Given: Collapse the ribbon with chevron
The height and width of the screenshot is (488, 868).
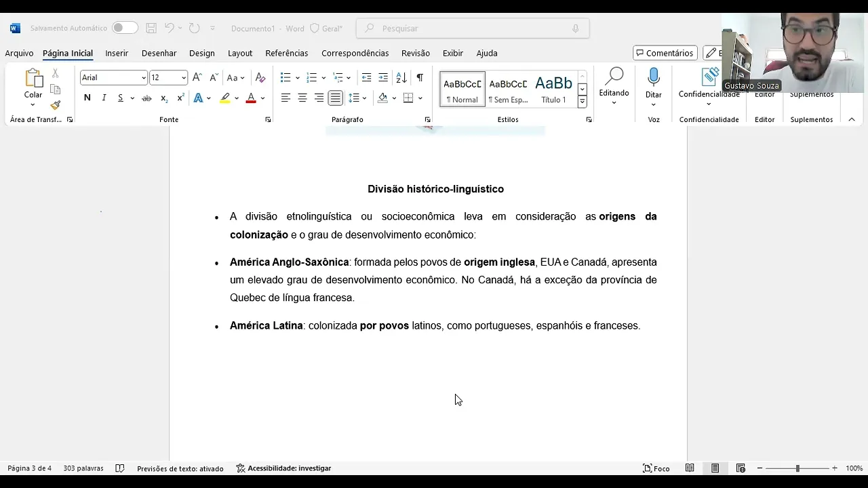Looking at the screenshot, I should [x=852, y=119].
